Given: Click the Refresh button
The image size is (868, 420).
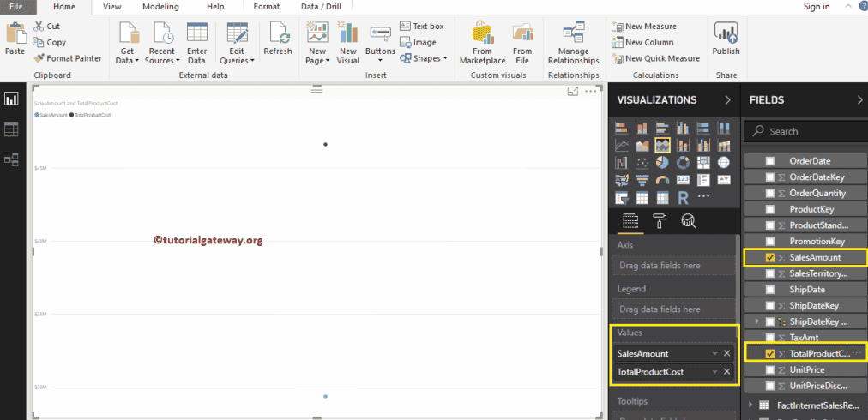Looking at the screenshot, I should pyautogui.click(x=278, y=39).
